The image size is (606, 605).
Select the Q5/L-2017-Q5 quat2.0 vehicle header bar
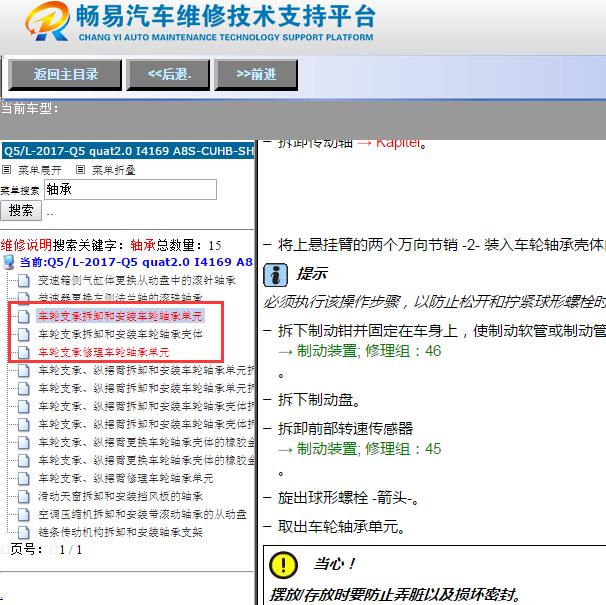coord(128,151)
